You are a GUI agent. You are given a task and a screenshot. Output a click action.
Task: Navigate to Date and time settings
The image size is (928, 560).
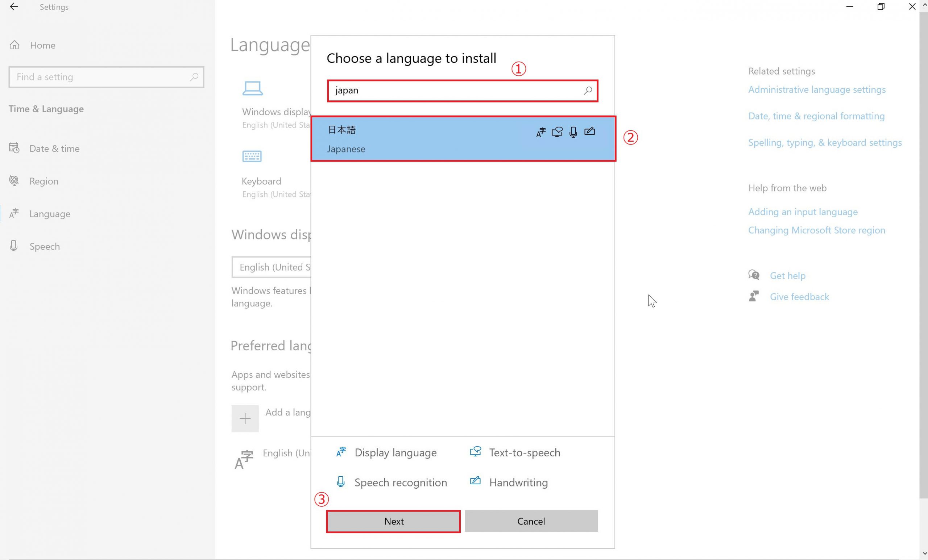(x=54, y=148)
